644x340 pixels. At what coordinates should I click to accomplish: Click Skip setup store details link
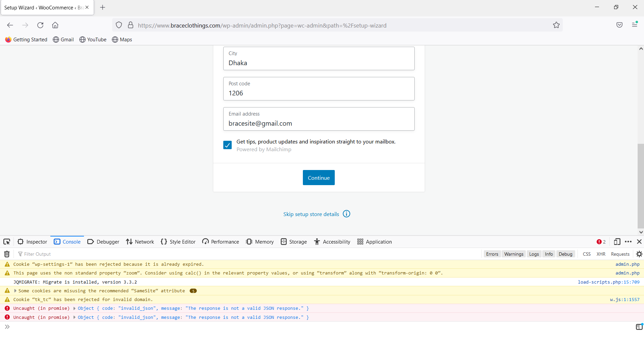311,214
